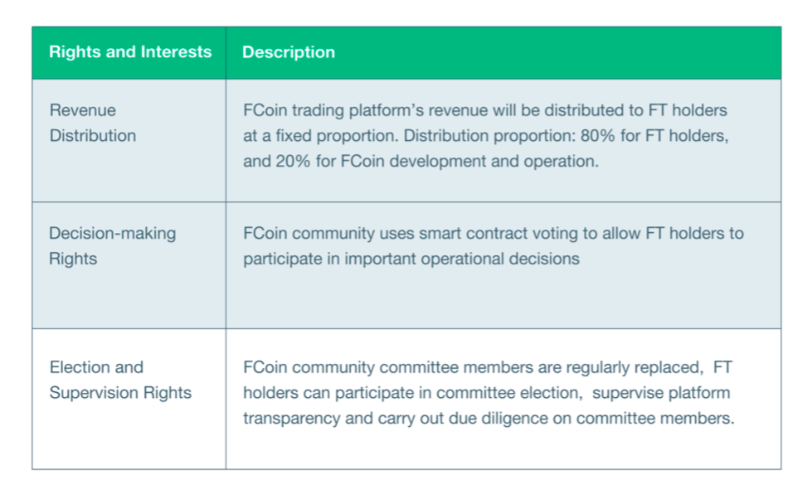Click the Decision-making Rights description text
812x504 pixels.
coord(494,246)
